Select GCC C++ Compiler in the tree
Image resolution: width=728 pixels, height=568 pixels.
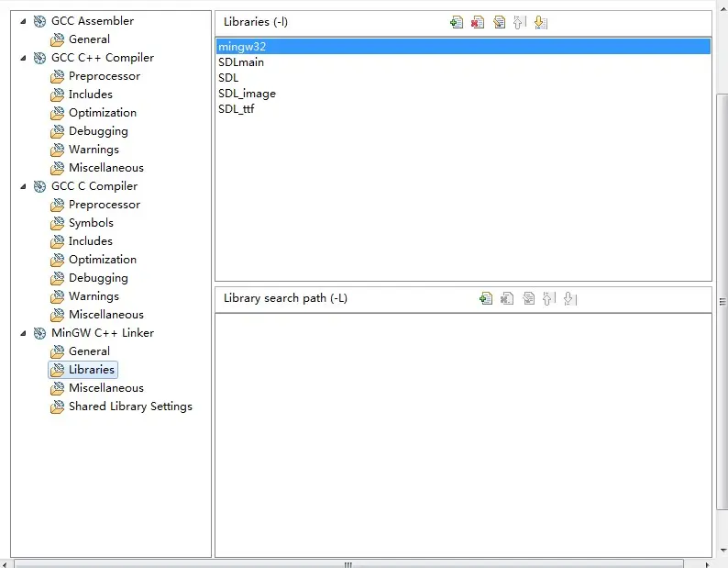[x=103, y=58]
